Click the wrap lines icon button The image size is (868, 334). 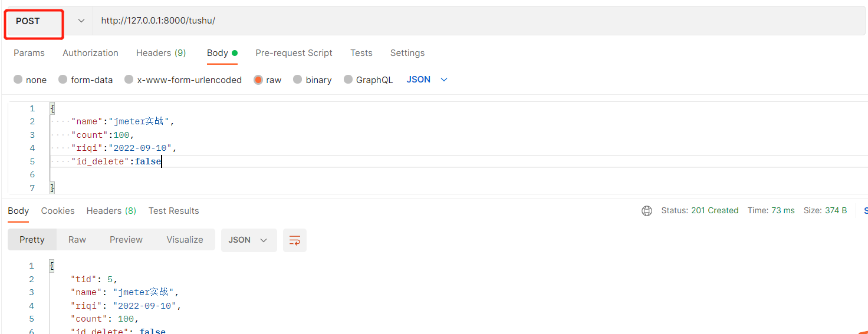[x=295, y=240]
